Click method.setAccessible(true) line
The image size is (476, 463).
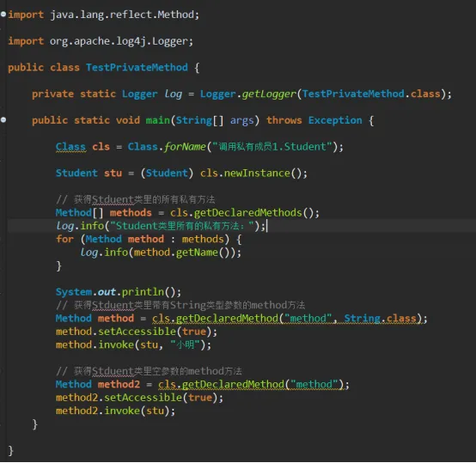[x=137, y=332]
